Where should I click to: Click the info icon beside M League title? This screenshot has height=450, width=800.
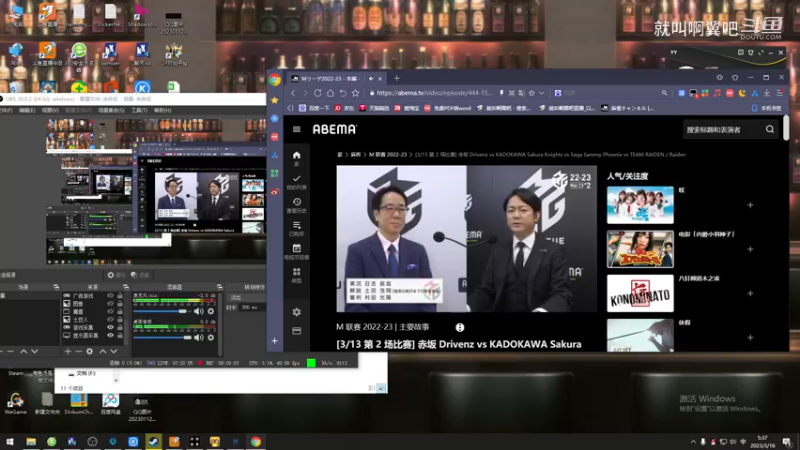[460, 328]
